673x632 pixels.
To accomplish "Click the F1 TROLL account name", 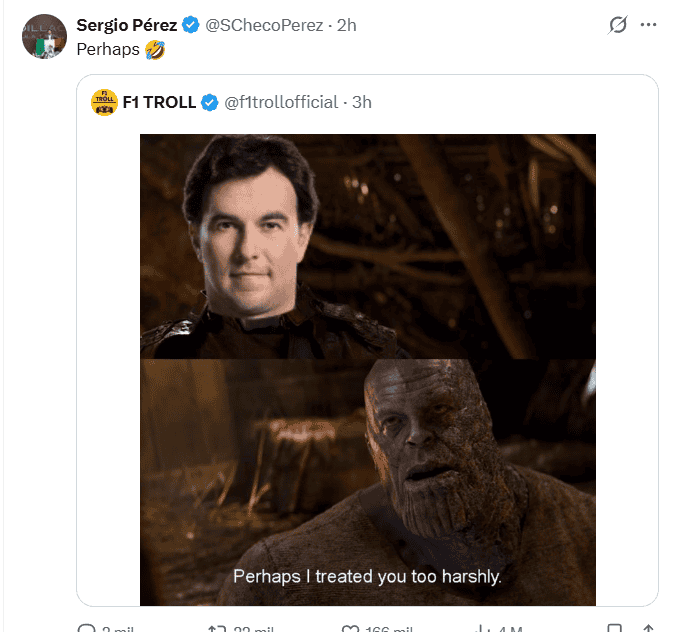I will pos(159,102).
